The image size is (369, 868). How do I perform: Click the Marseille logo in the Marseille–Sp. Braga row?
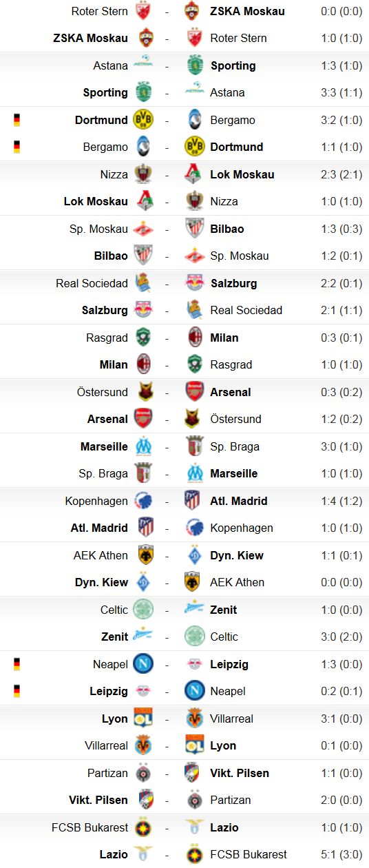pyautogui.click(x=143, y=446)
